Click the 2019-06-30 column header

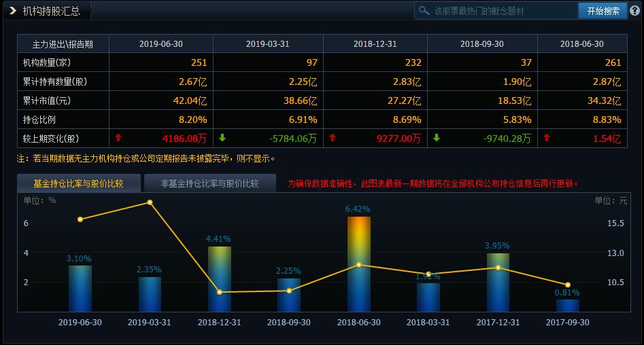(x=161, y=44)
